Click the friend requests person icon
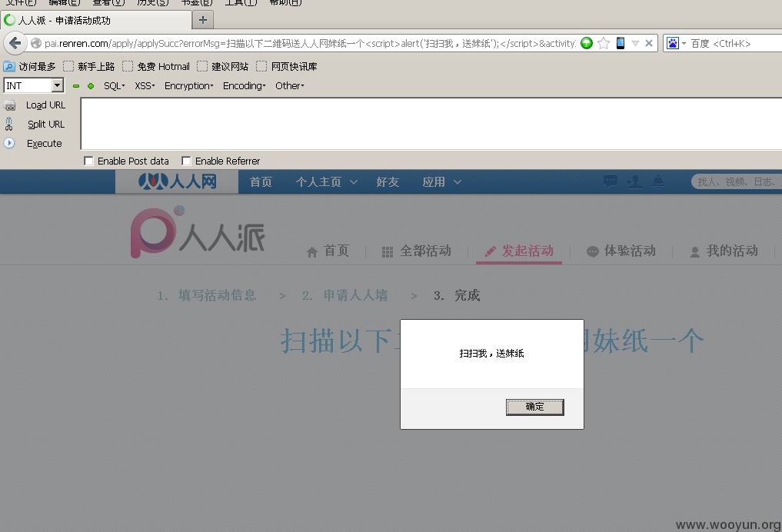Image resolution: width=782 pixels, height=532 pixels. [x=634, y=181]
